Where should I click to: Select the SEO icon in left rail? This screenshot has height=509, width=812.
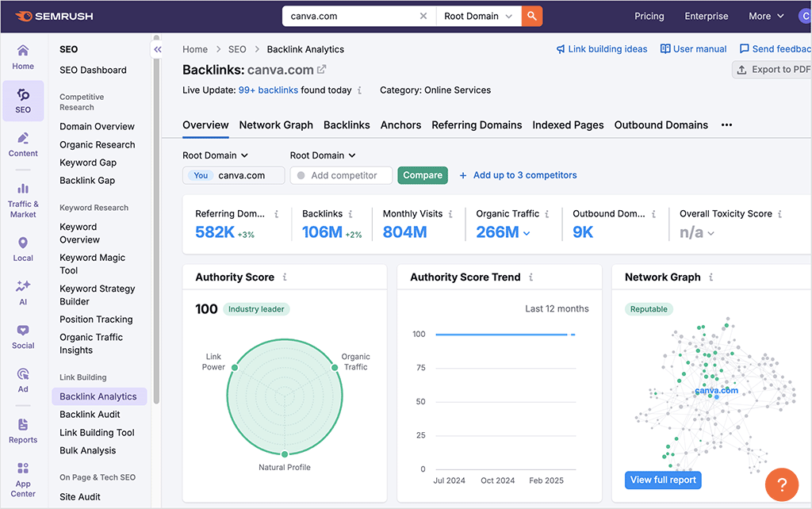point(23,101)
